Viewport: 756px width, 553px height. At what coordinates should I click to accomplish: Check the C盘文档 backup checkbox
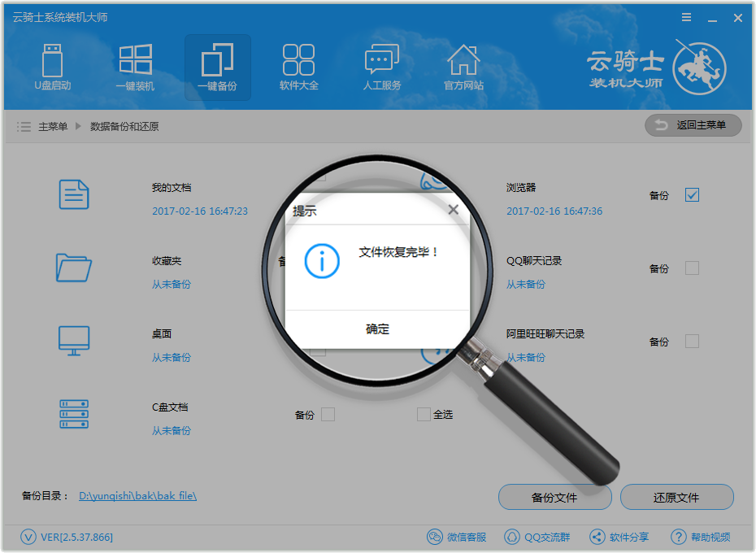(328, 415)
